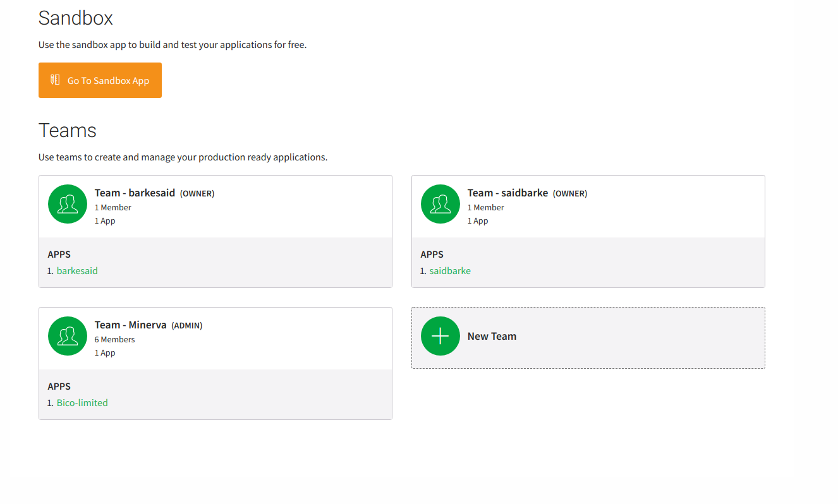This screenshot has width=838, height=504.
Task: Click the Team - Minerva group avatar icon
Action: pos(68,336)
